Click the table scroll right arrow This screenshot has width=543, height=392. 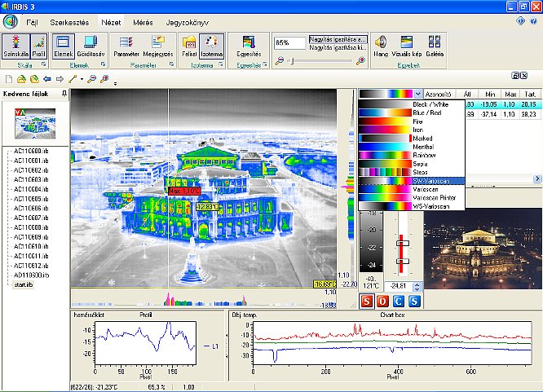point(537,178)
